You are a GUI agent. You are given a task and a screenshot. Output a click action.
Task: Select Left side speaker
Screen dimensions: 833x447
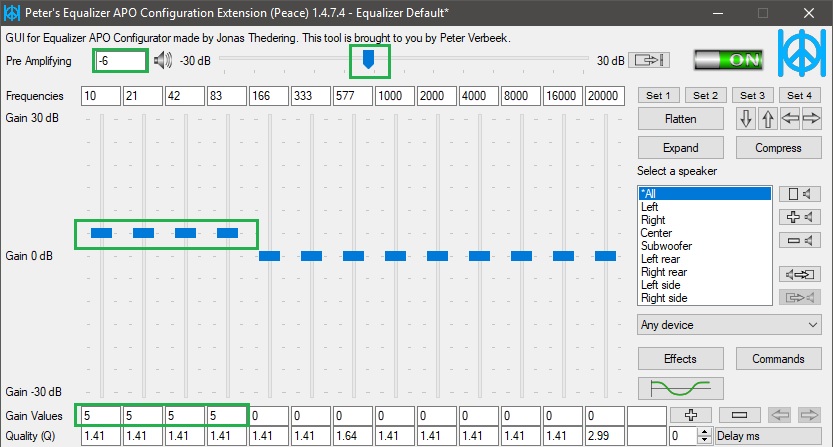(x=704, y=285)
